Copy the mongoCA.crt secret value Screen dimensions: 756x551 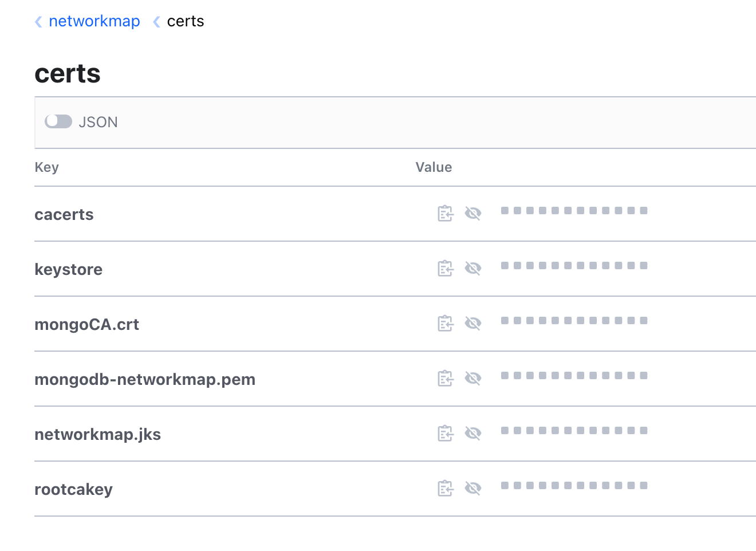(x=446, y=324)
